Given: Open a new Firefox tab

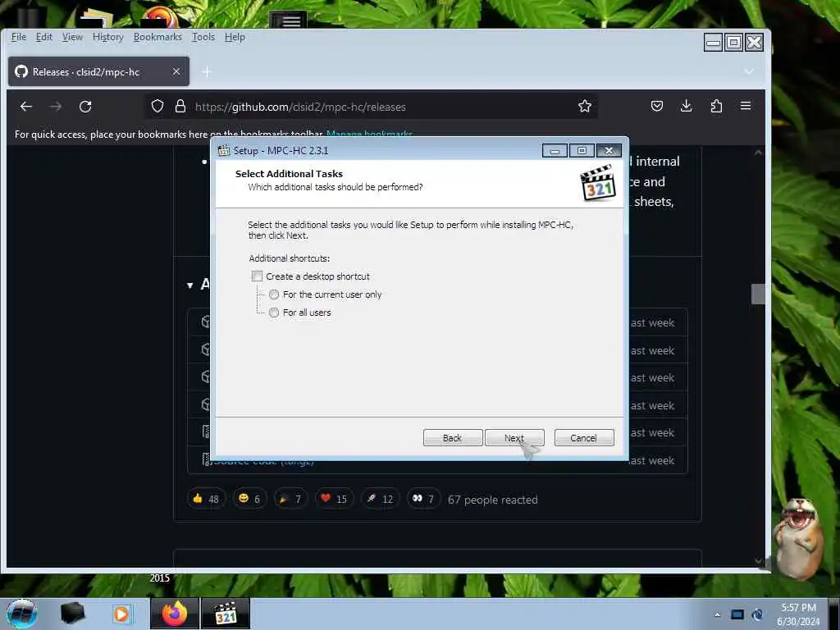Looking at the screenshot, I should (207, 72).
